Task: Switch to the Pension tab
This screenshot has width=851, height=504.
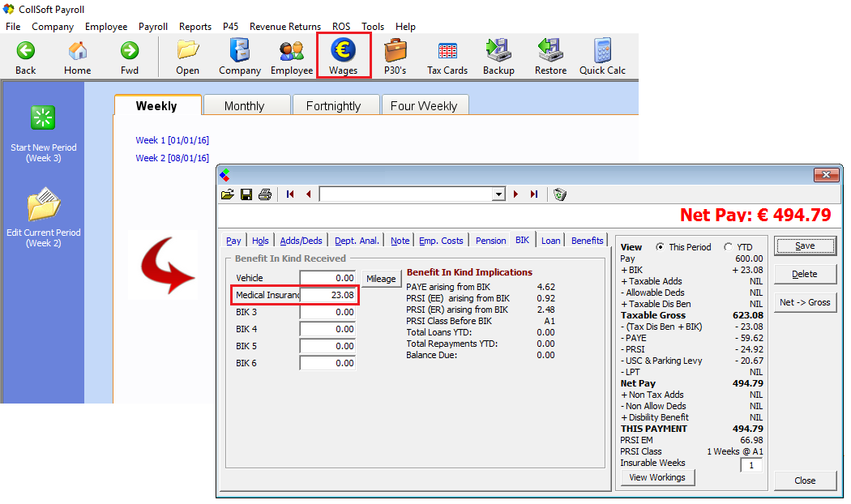Action: click(490, 241)
